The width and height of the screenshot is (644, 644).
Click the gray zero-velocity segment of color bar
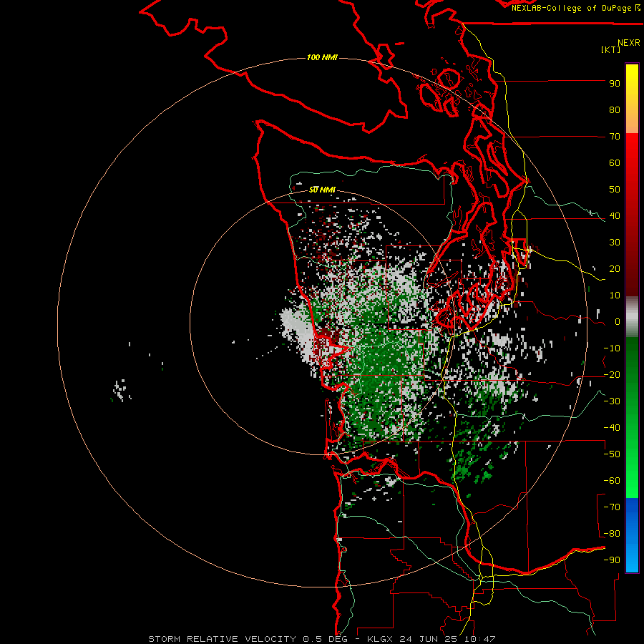tap(632, 316)
